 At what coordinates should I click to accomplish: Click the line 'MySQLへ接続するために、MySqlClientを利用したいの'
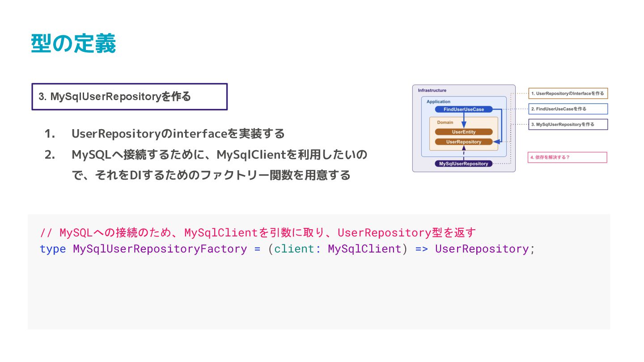coord(220,155)
